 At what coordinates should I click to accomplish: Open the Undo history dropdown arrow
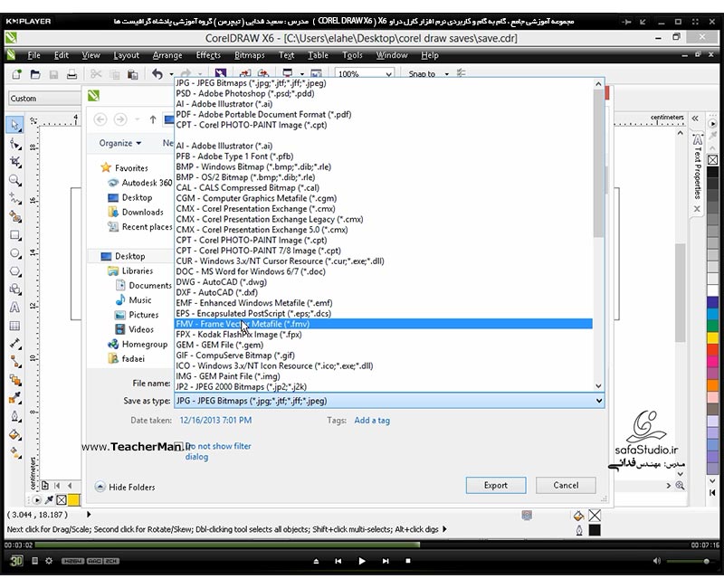pos(171,74)
